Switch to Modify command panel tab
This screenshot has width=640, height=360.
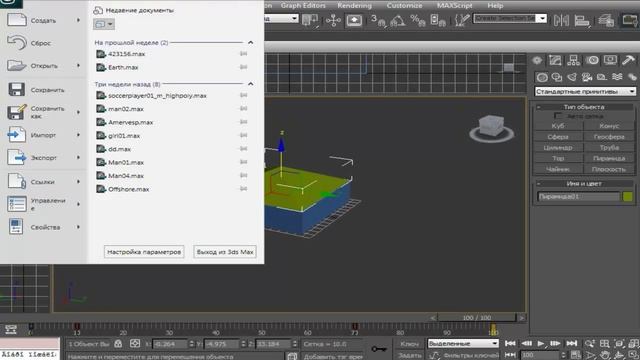click(555, 61)
